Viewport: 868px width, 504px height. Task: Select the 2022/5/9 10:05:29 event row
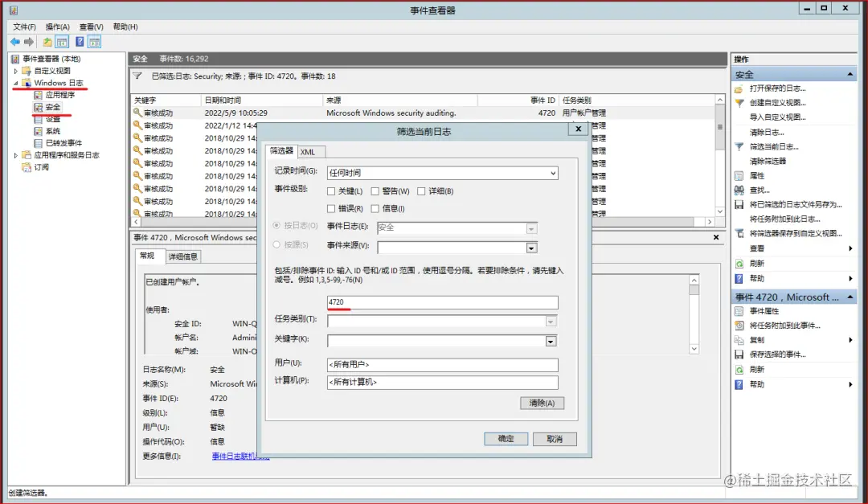[x=423, y=113]
